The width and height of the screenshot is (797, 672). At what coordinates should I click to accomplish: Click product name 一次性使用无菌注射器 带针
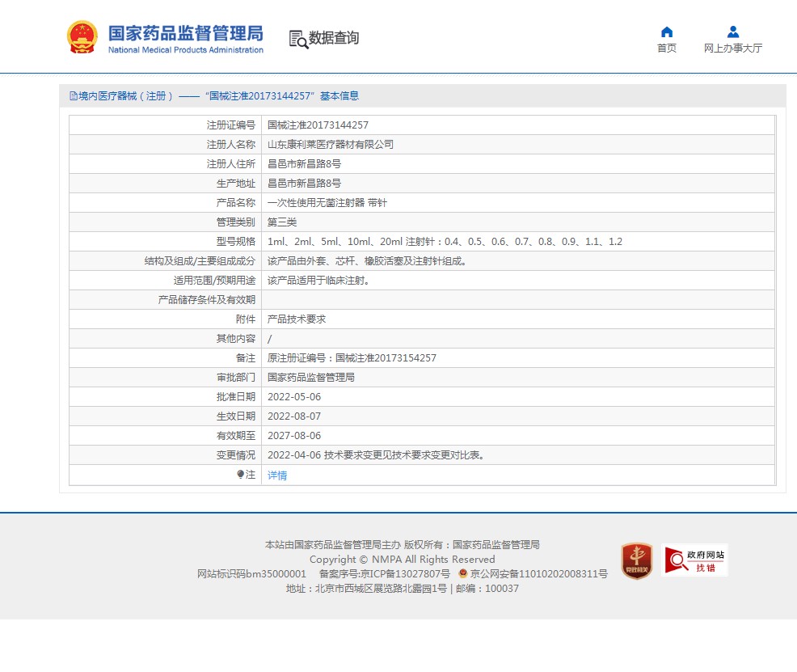click(327, 203)
